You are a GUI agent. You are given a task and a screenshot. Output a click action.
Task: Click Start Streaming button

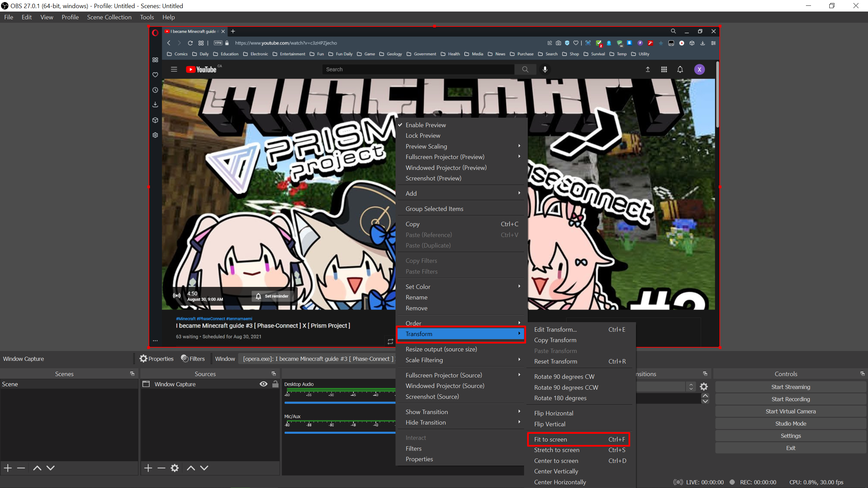coord(790,387)
